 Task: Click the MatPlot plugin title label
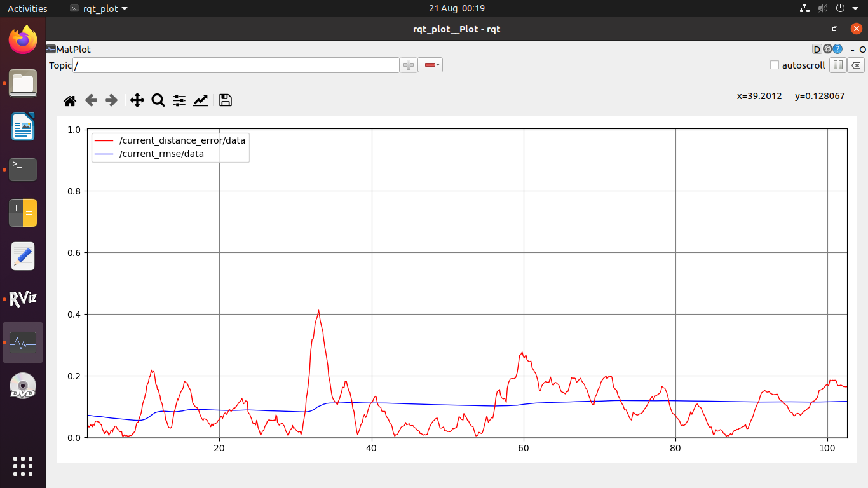coord(74,49)
